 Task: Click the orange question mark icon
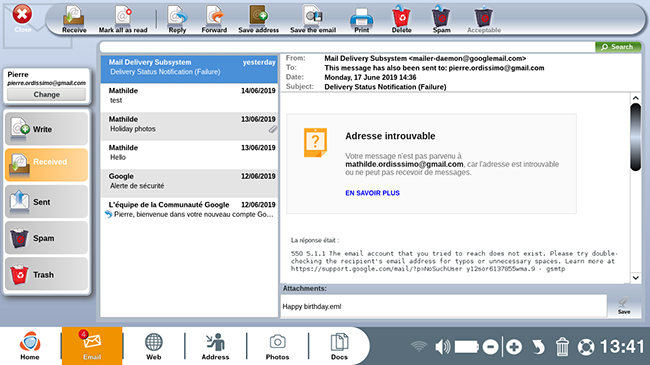(315, 143)
